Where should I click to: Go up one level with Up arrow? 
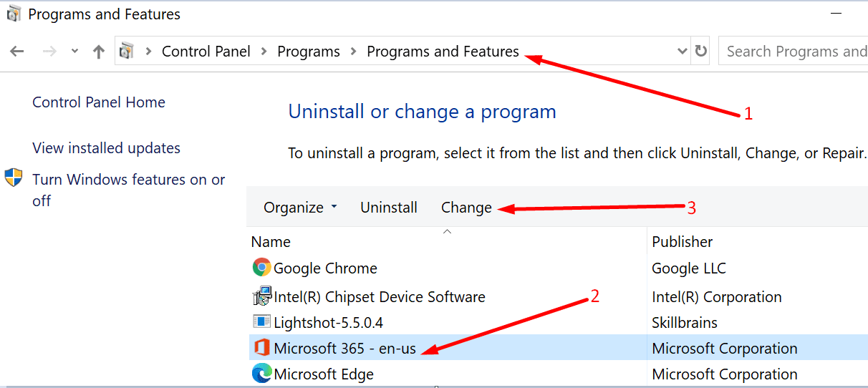(99, 52)
